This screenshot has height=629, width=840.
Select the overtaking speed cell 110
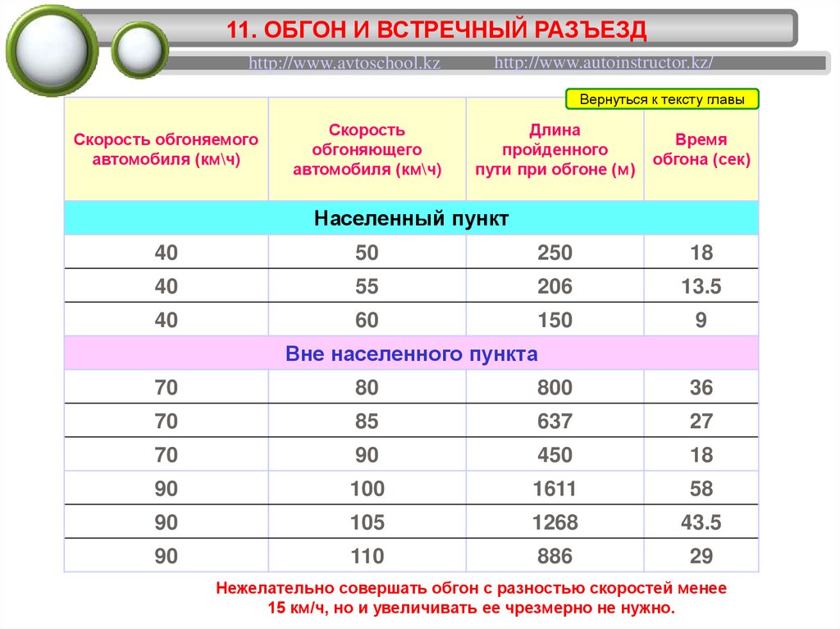click(x=367, y=556)
